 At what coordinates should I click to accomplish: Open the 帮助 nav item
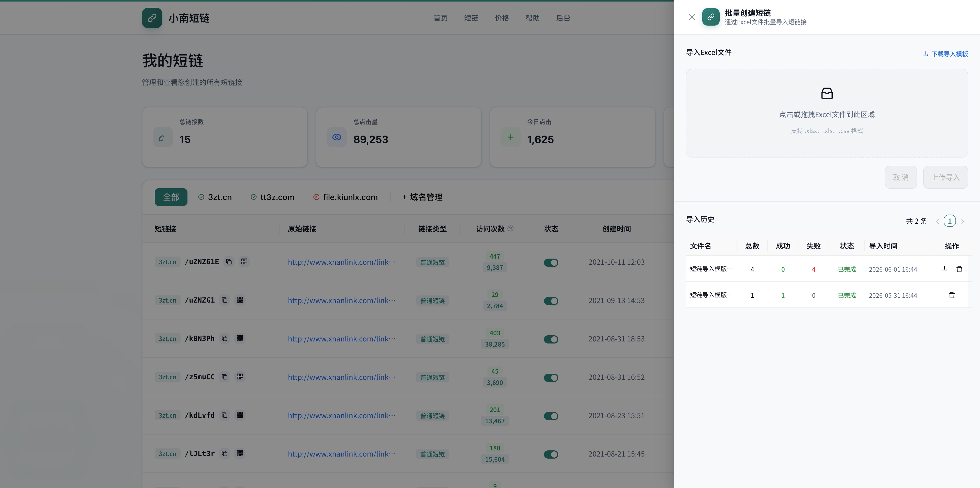[x=533, y=18]
